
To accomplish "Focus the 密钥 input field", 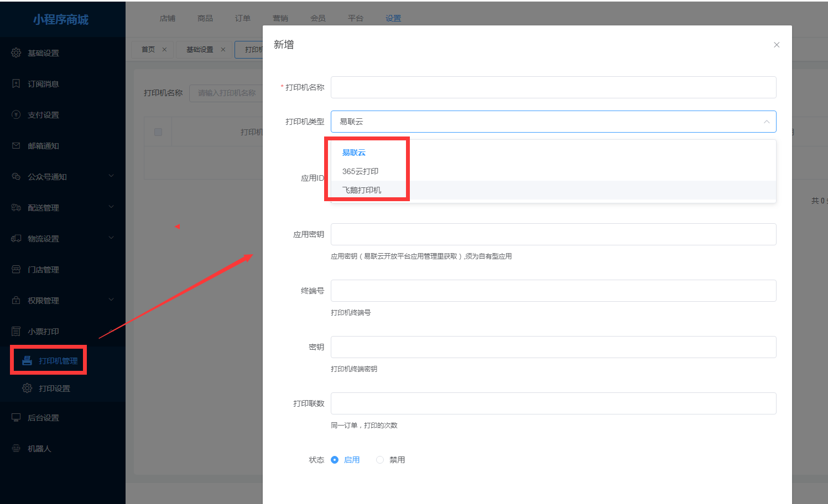I will click(554, 347).
